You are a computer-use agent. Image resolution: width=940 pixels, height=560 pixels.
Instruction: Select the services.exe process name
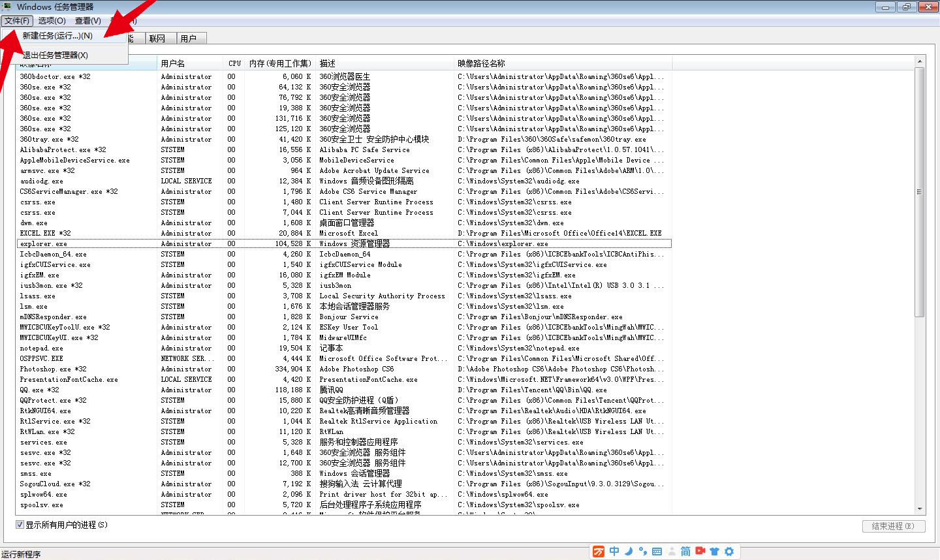click(x=43, y=442)
